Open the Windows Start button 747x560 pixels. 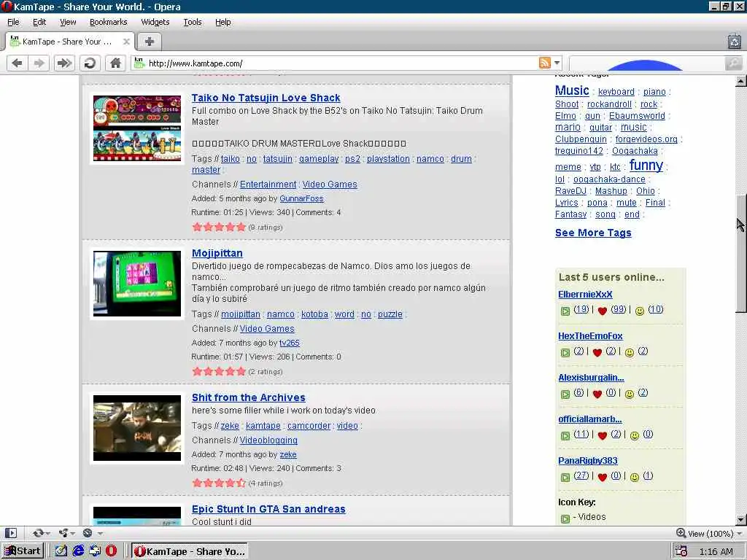tap(23, 551)
